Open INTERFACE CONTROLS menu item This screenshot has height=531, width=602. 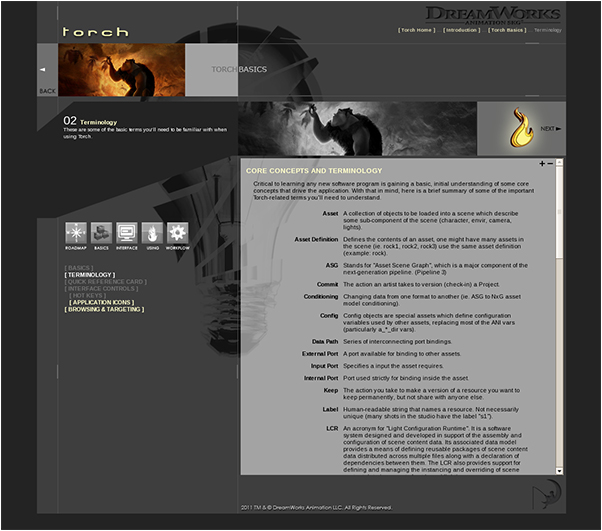coord(101,288)
